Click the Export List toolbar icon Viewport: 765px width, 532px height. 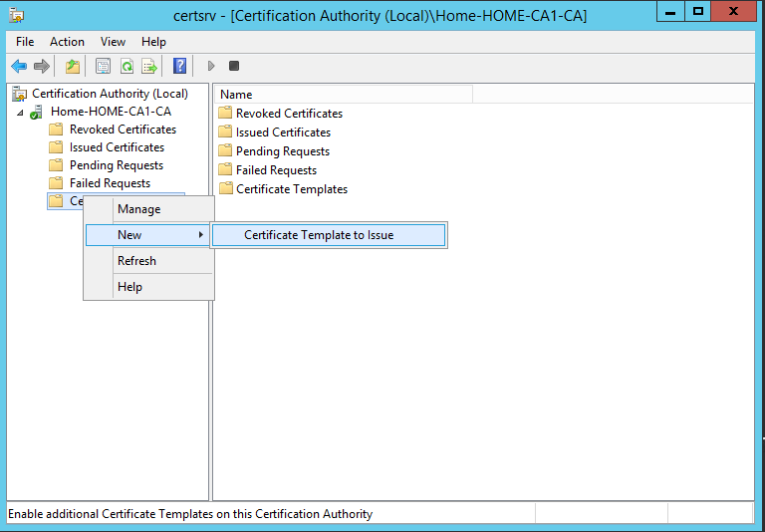coord(149,66)
